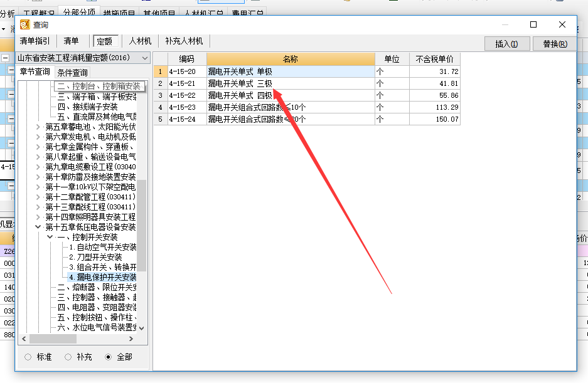The width and height of the screenshot is (588, 383).
Task: Select 第十章防雷及接地装置安装 item
Action: pos(90,177)
